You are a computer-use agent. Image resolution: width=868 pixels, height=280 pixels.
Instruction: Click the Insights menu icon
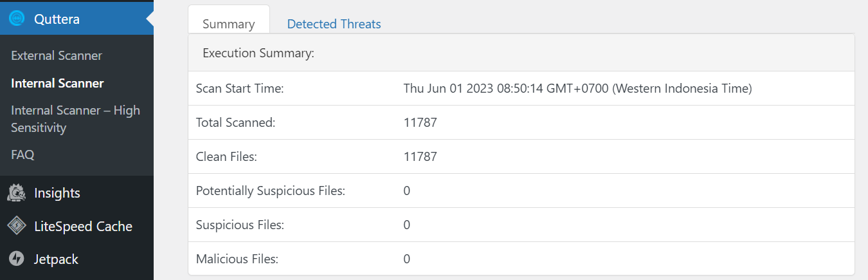(x=17, y=192)
